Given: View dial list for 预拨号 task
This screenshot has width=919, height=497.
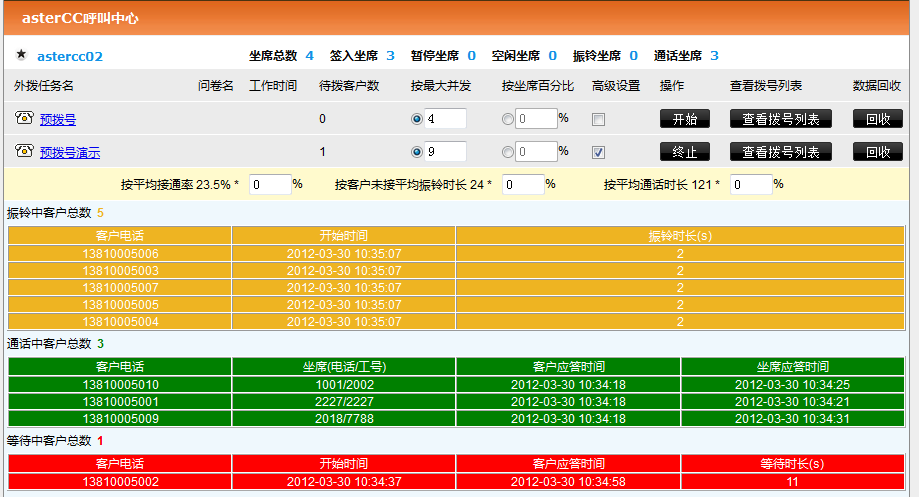Looking at the screenshot, I should [x=780, y=119].
